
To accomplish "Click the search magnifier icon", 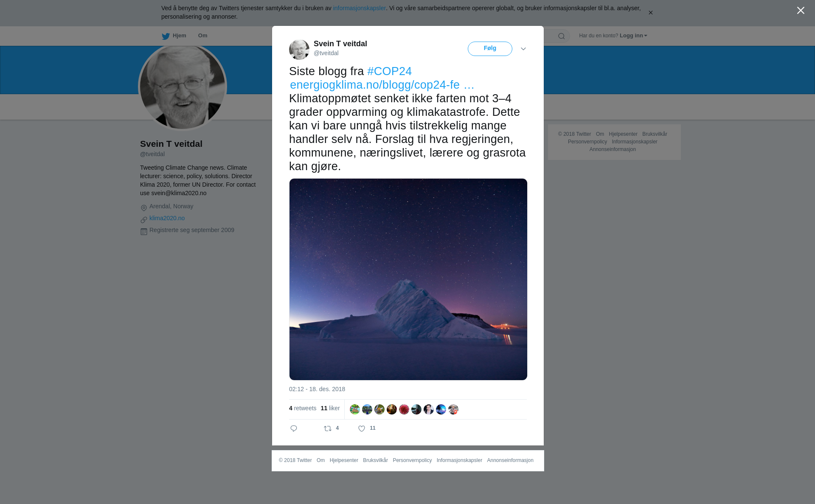I will [562, 36].
